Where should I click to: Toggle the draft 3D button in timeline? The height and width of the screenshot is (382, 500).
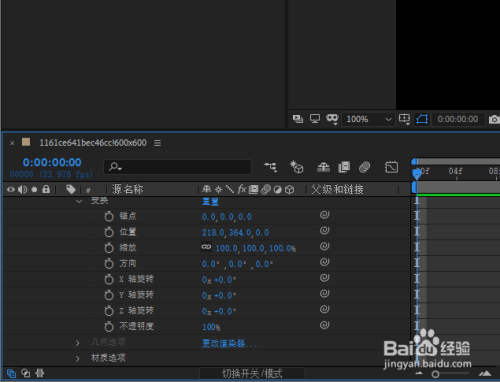click(296, 167)
